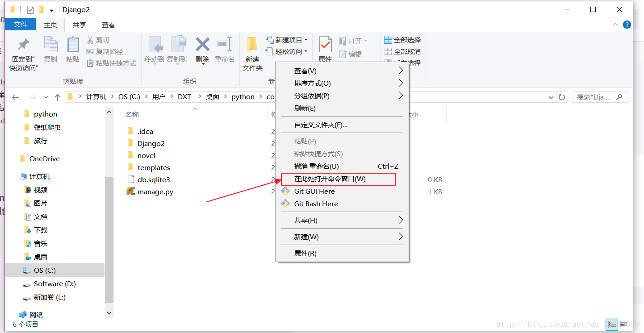Open address bar history dropdown
The height and width of the screenshot is (333, 644).
551,97
